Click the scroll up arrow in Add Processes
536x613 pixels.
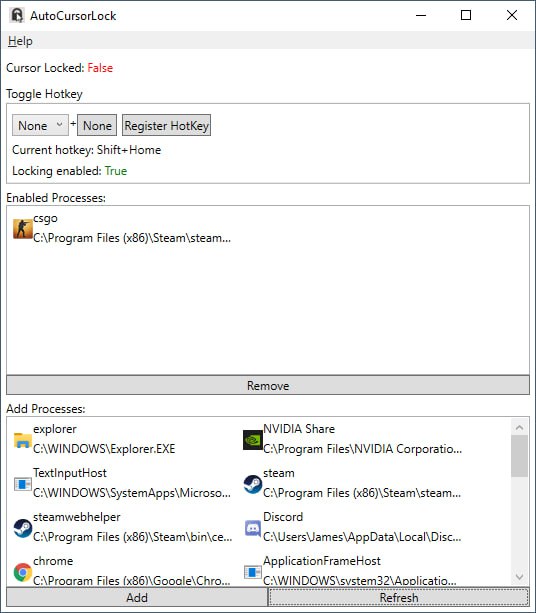coord(519,427)
